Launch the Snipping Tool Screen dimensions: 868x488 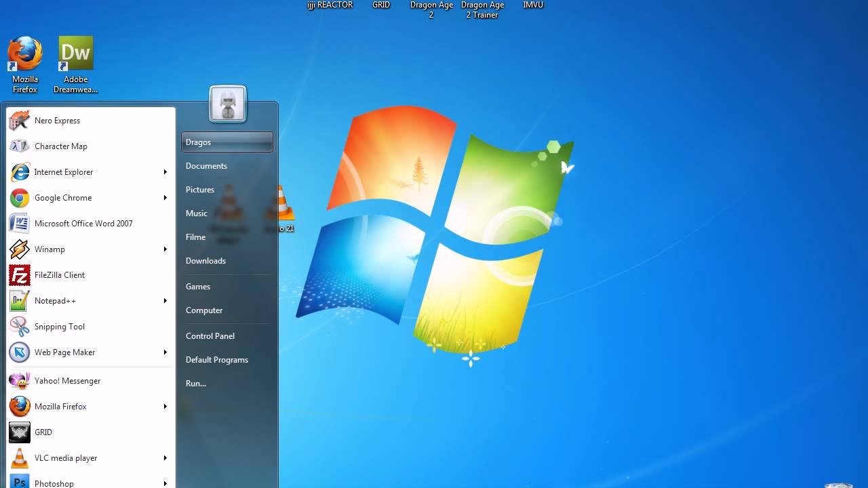90,327
